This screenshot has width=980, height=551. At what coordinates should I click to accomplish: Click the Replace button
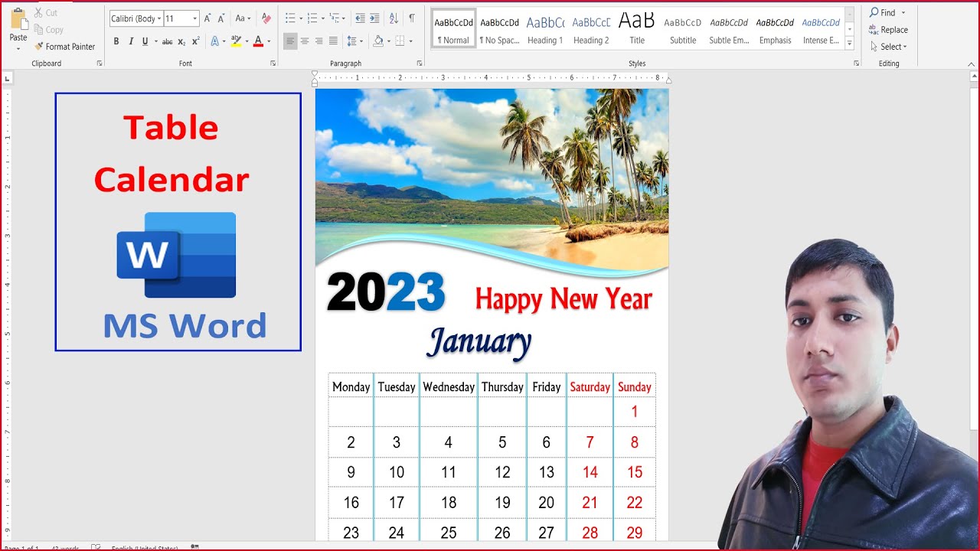(888, 30)
